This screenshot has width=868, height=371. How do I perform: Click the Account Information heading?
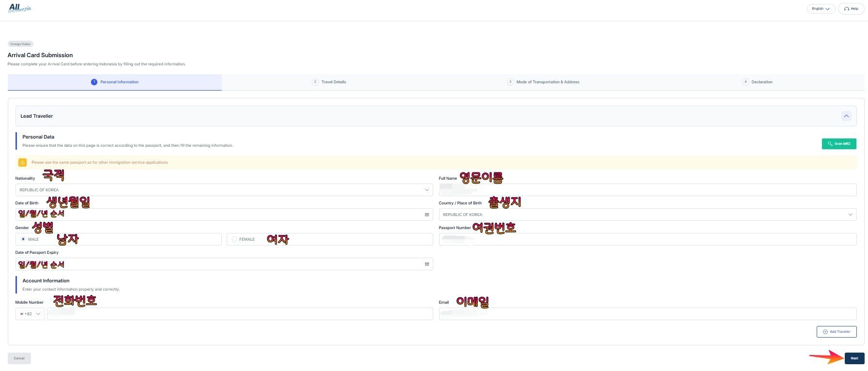[46, 281]
